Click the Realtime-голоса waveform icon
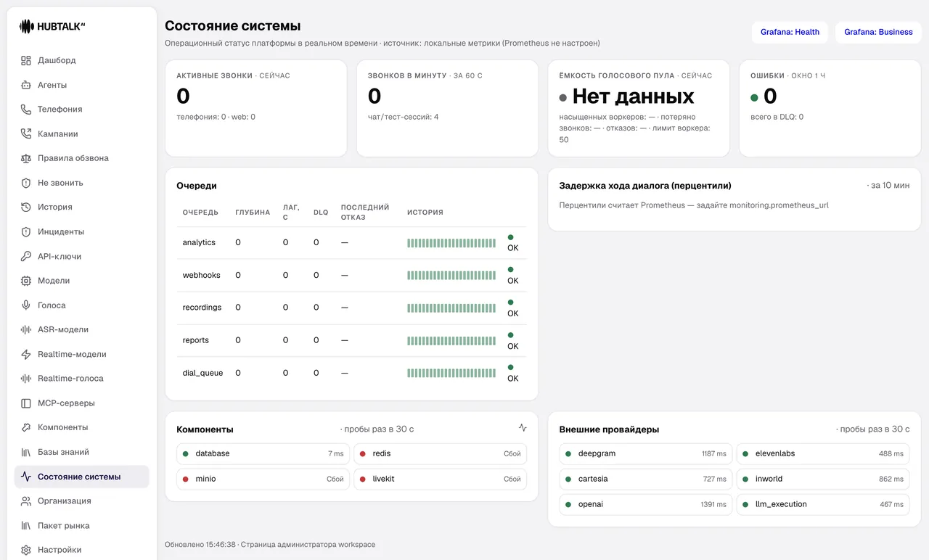Image resolution: width=929 pixels, height=560 pixels. [x=26, y=379]
